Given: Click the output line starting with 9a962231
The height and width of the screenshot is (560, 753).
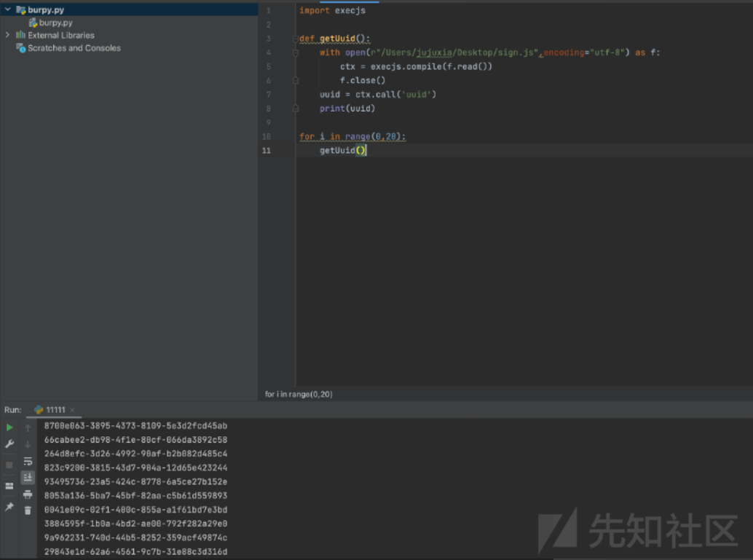Looking at the screenshot, I should (x=136, y=537).
